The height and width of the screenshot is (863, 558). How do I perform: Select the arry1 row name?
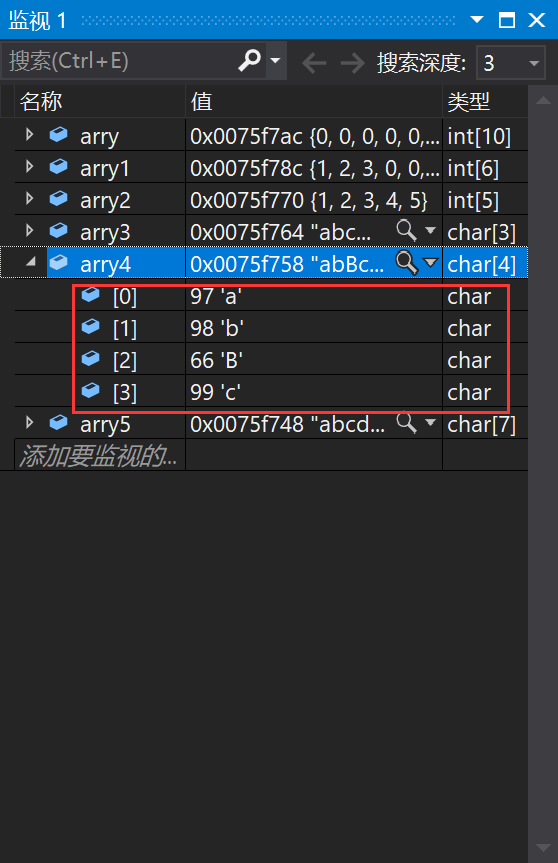(105, 168)
